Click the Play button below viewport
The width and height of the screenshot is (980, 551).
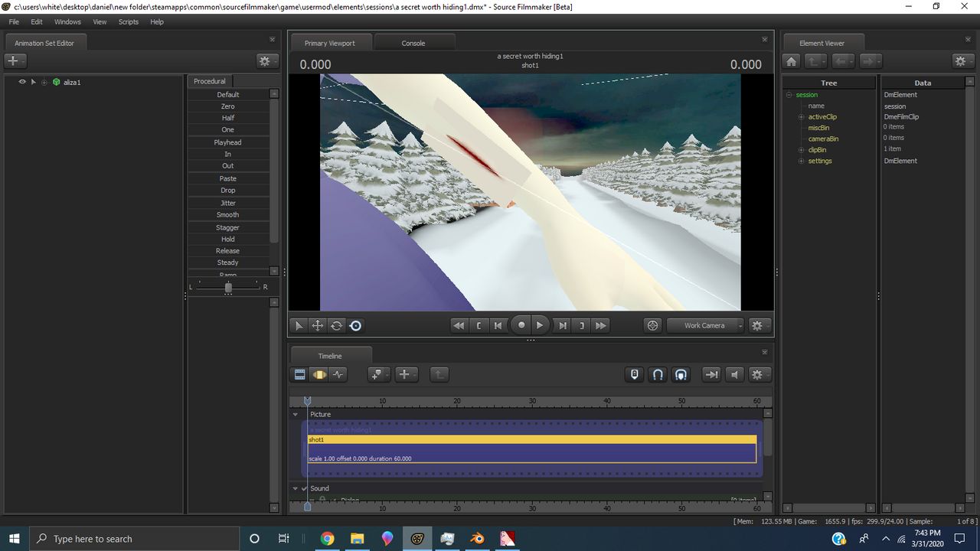pos(540,325)
